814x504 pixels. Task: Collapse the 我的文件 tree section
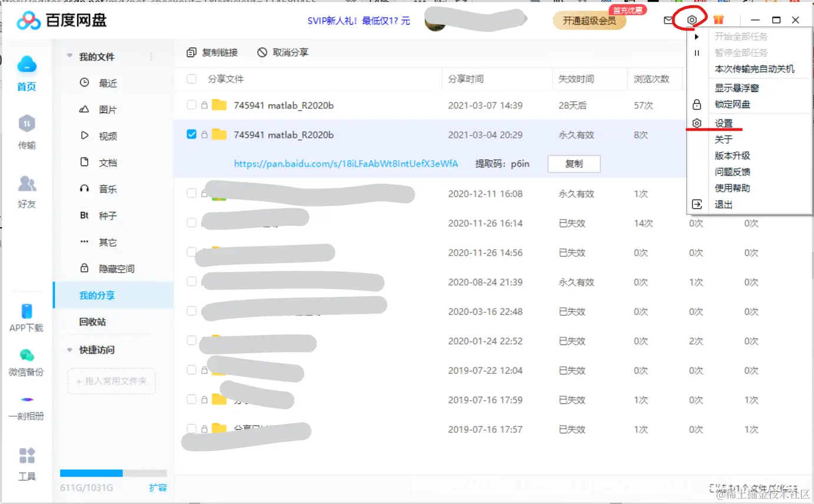click(x=69, y=56)
